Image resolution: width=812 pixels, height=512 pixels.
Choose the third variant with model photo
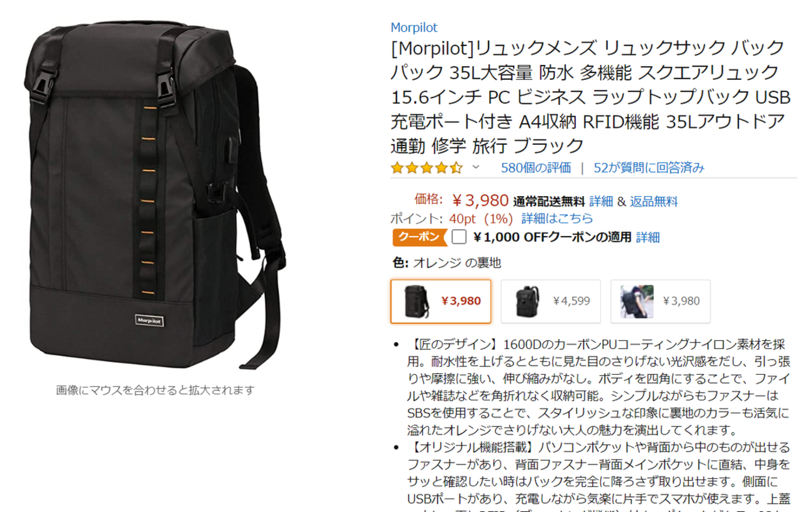coord(661,301)
